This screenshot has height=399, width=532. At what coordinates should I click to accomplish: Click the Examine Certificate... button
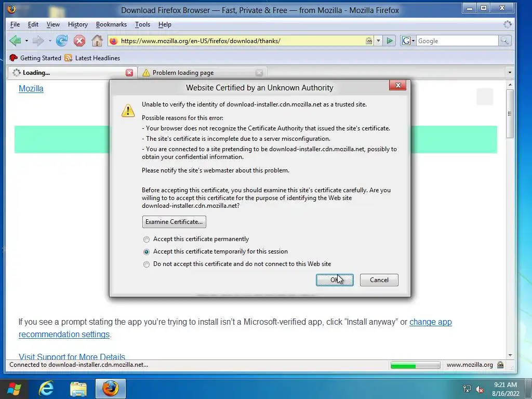pyautogui.click(x=174, y=222)
